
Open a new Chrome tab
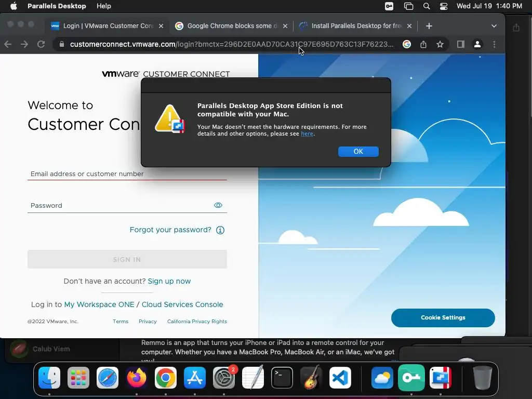(x=429, y=26)
